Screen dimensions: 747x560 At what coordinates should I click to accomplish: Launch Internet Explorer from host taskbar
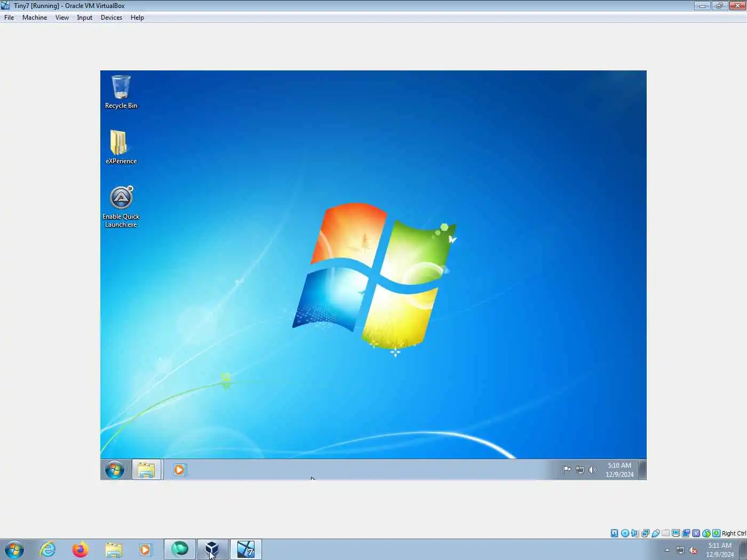47,549
